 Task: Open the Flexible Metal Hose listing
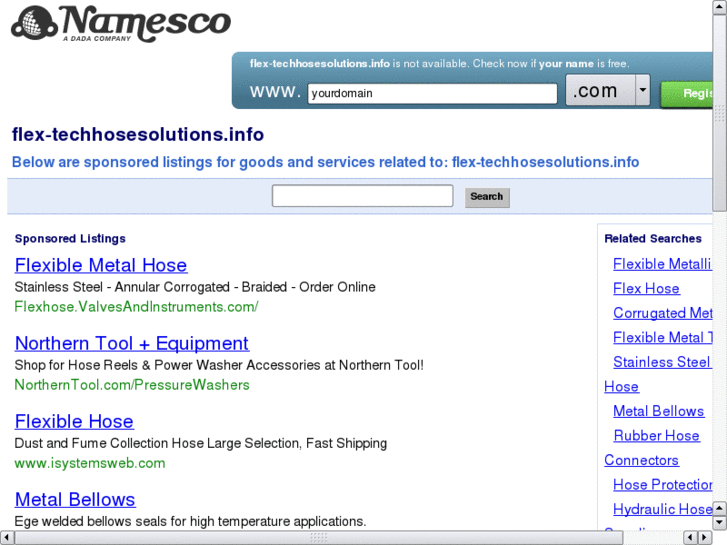click(101, 265)
